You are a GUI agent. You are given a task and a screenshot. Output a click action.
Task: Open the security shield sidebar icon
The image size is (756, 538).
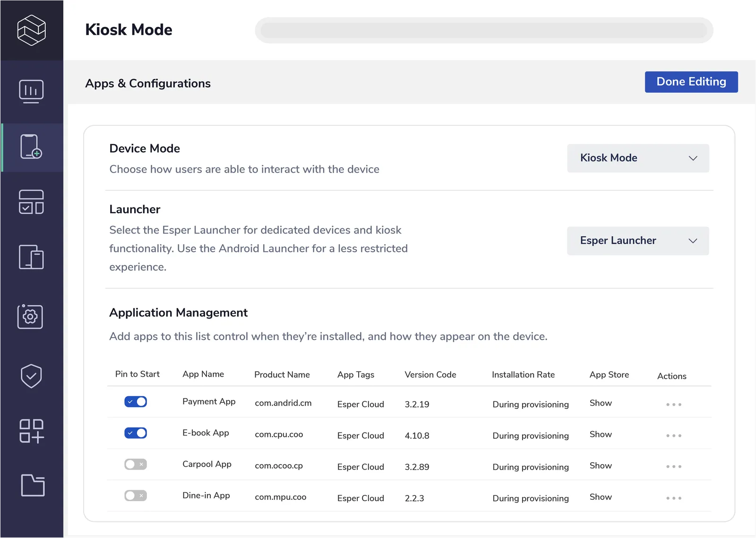coord(31,376)
